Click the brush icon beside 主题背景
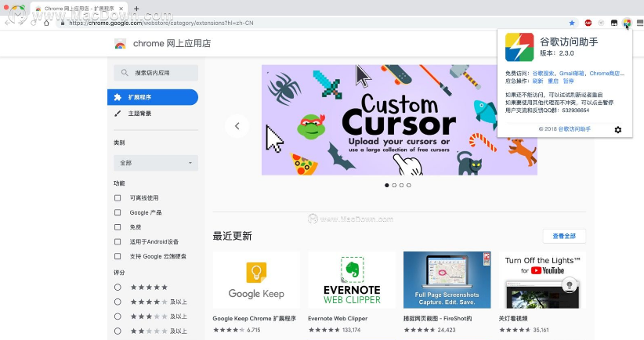644x340 pixels. click(x=118, y=114)
